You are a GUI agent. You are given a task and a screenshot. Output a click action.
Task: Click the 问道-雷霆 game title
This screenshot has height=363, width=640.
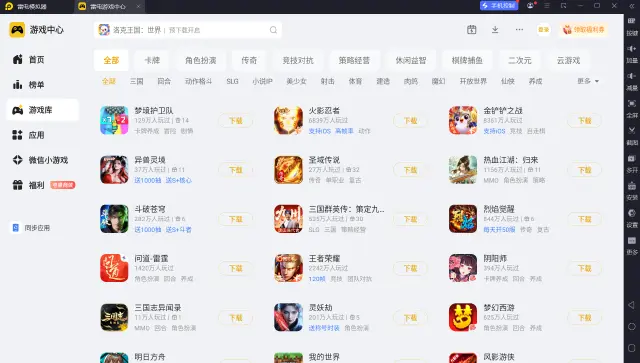pyautogui.click(x=151, y=258)
